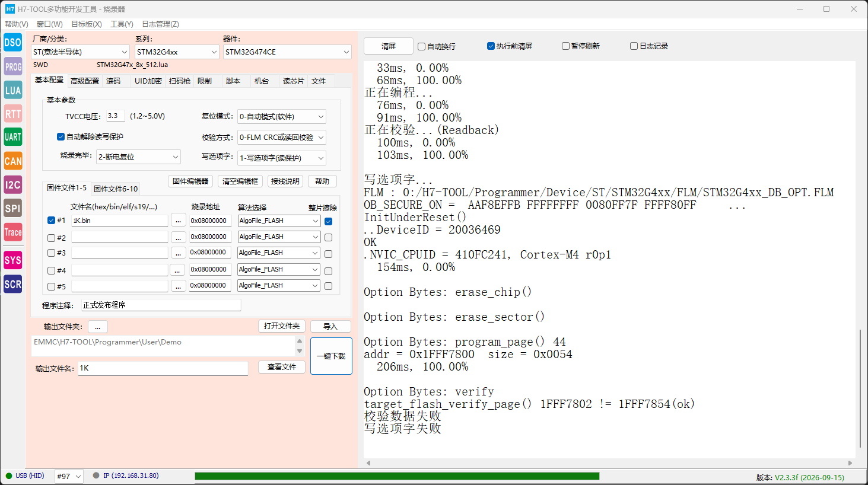Open the LUA script tool
Image resolution: width=868 pixels, height=485 pixels.
pos(12,90)
